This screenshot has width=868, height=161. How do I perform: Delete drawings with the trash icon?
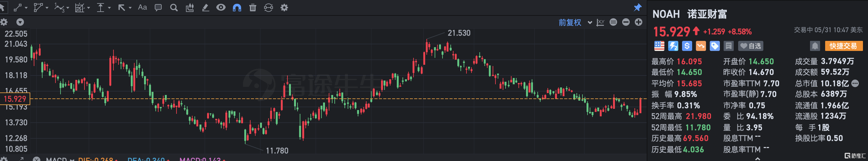253,8
